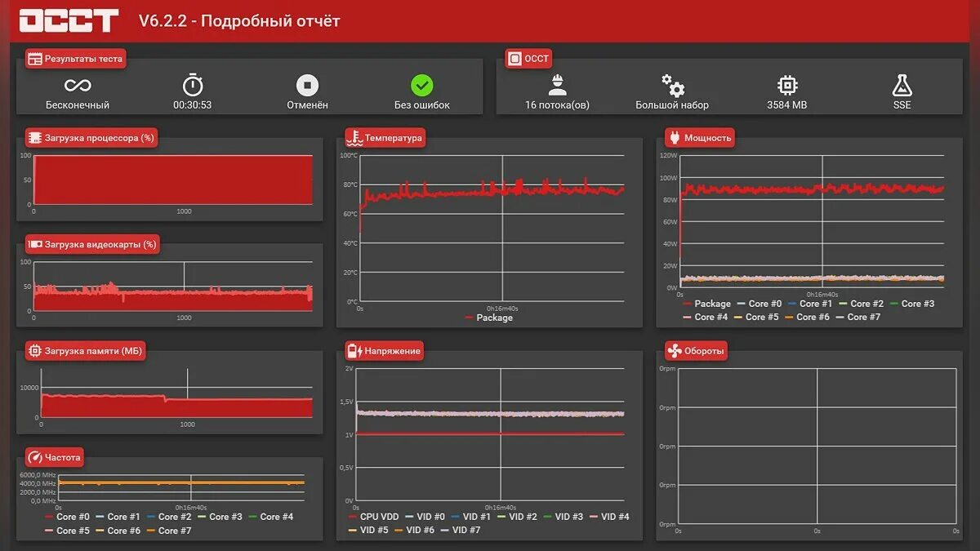Click the SSE label

pyautogui.click(x=902, y=104)
